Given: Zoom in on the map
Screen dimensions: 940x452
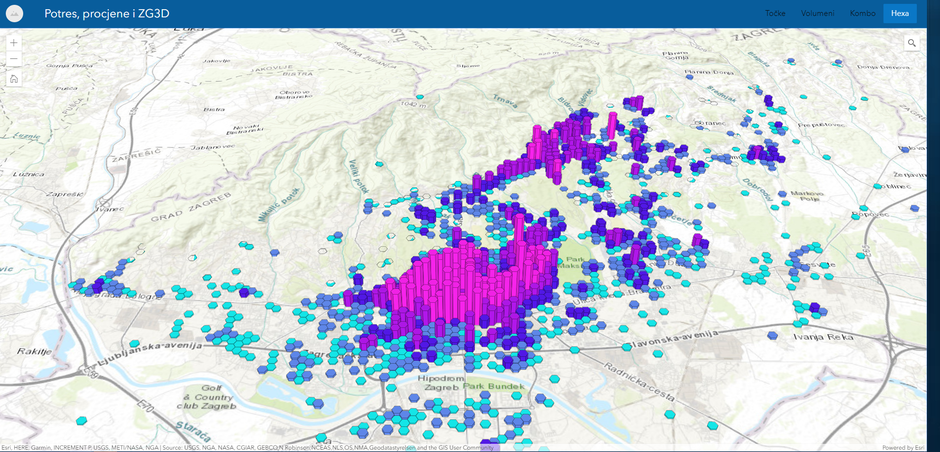Looking at the screenshot, I should (14, 43).
